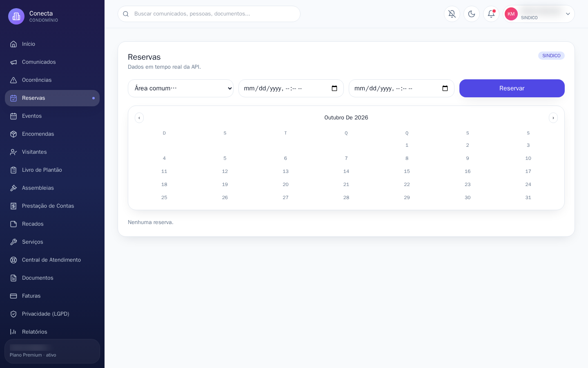Focus the search comunicados input field
The image size is (588, 368).
209,14
